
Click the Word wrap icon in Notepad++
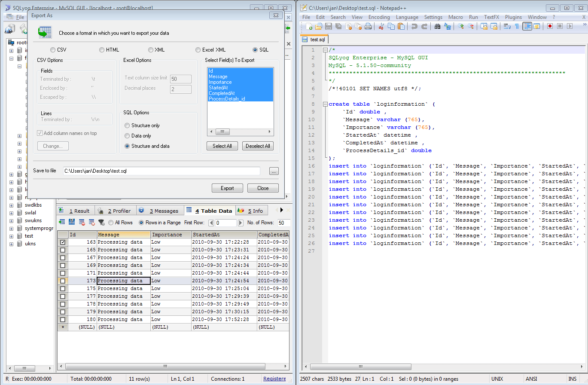coord(507,26)
